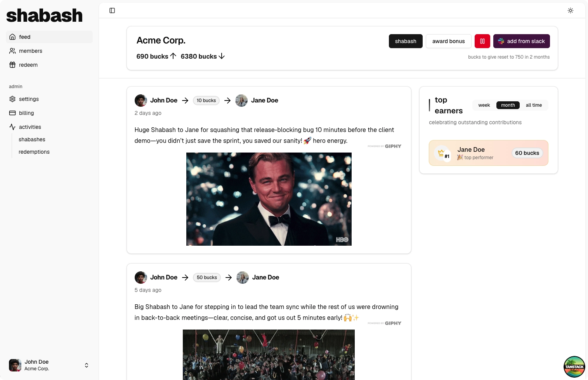Open admin settings
Screen dimensions: 588x380
[49, 99]
